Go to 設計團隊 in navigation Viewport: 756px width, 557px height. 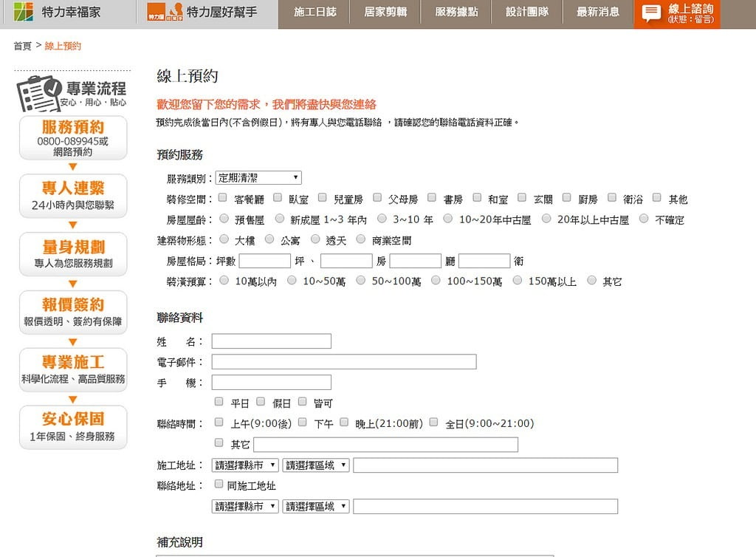pyautogui.click(x=527, y=13)
